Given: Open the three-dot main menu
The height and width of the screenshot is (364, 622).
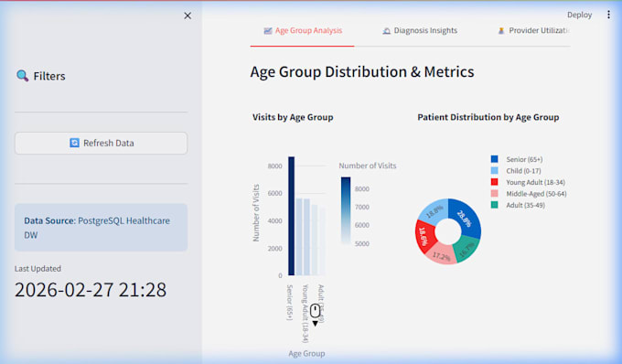Looking at the screenshot, I should tap(608, 15).
